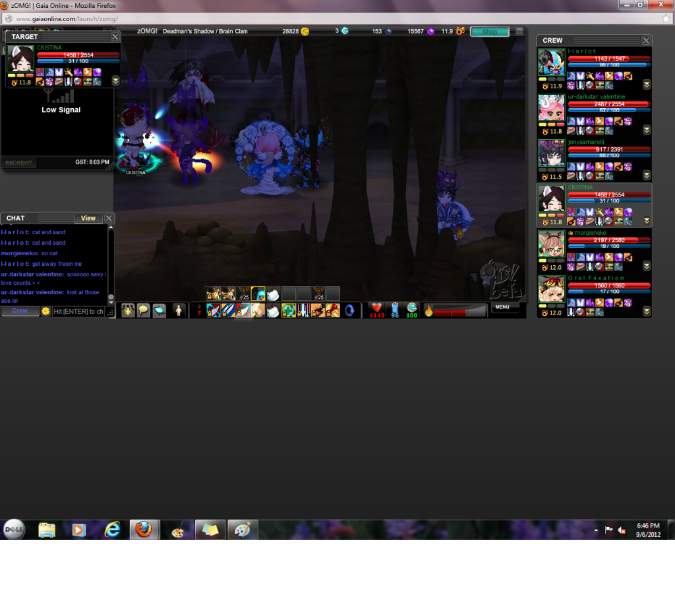Bookmark page with the star icon
Screen dimensions: 675x616
666,18
